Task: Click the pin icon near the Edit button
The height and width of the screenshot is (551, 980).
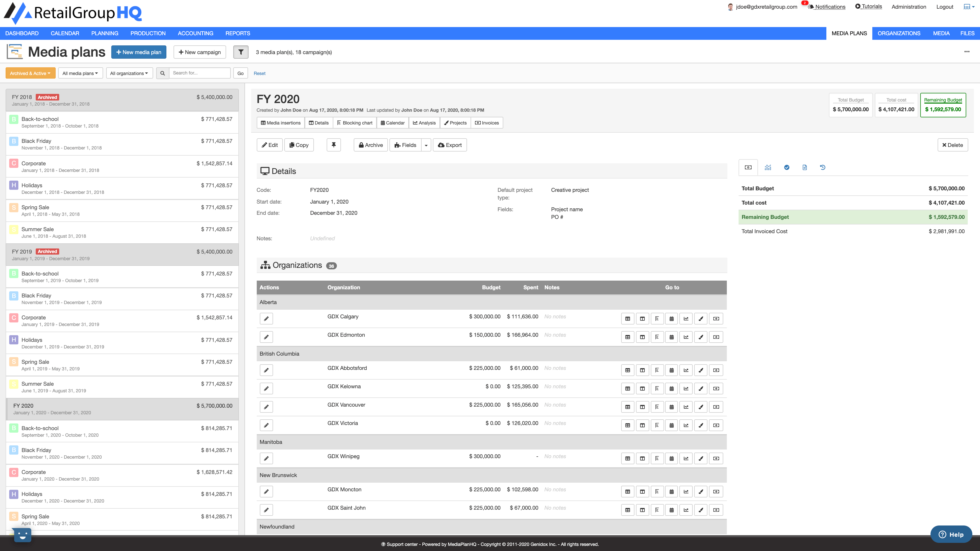Action: pos(334,145)
